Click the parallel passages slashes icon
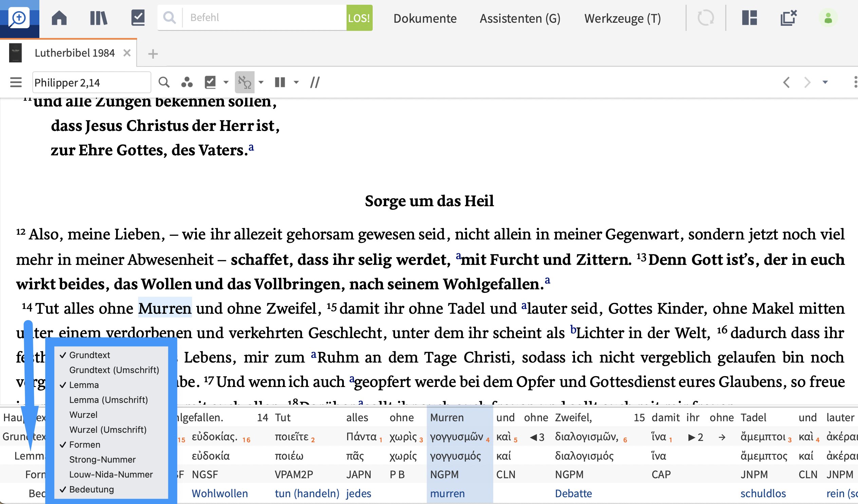 pos(315,82)
